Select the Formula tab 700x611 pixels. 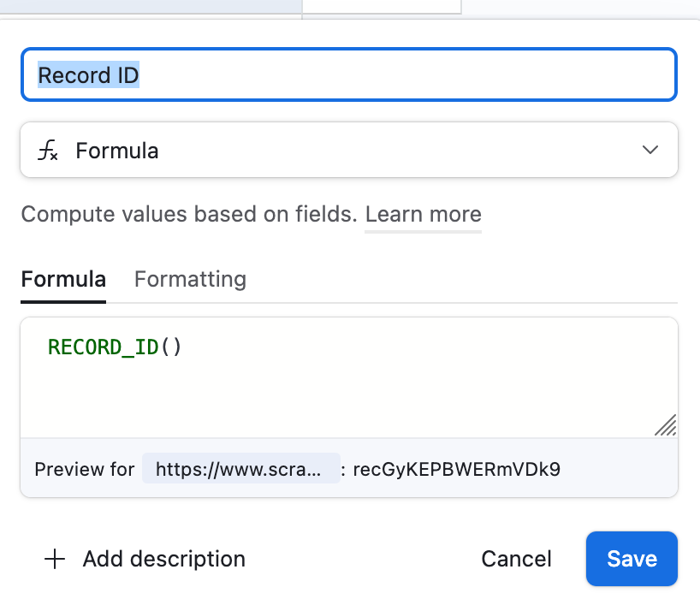coord(63,279)
